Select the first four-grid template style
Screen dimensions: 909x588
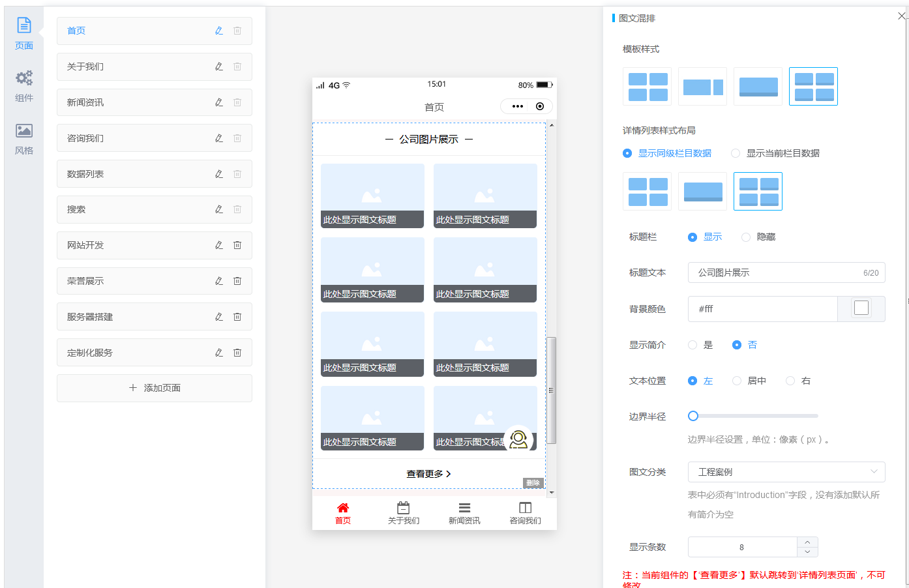coord(648,87)
